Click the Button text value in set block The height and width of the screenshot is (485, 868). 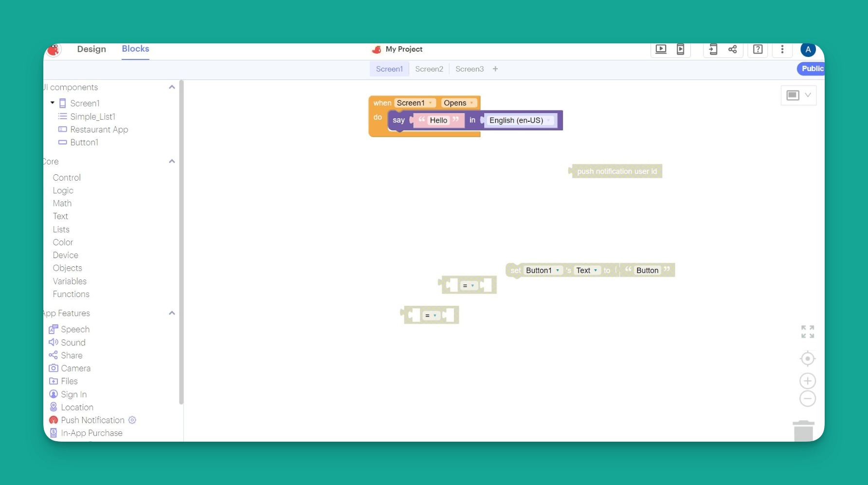click(x=647, y=270)
